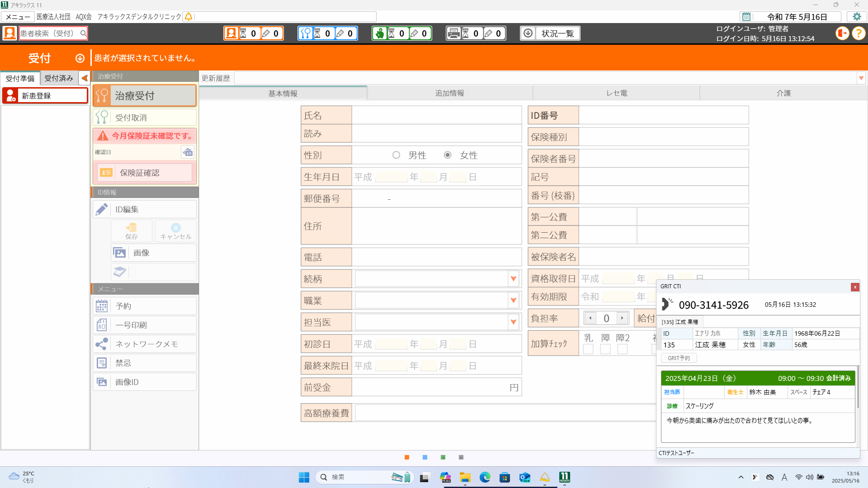Click the 確認日 date picker icon

[x=188, y=152]
